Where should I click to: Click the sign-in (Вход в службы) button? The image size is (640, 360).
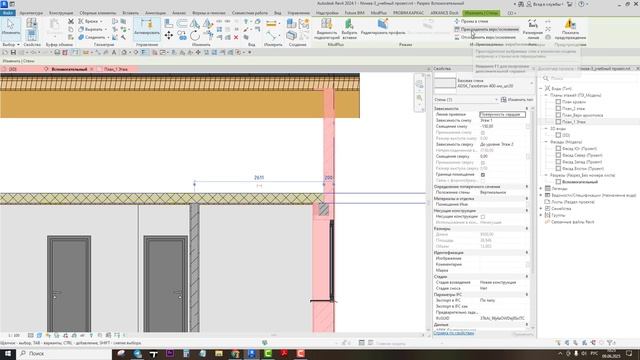[545, 4]
